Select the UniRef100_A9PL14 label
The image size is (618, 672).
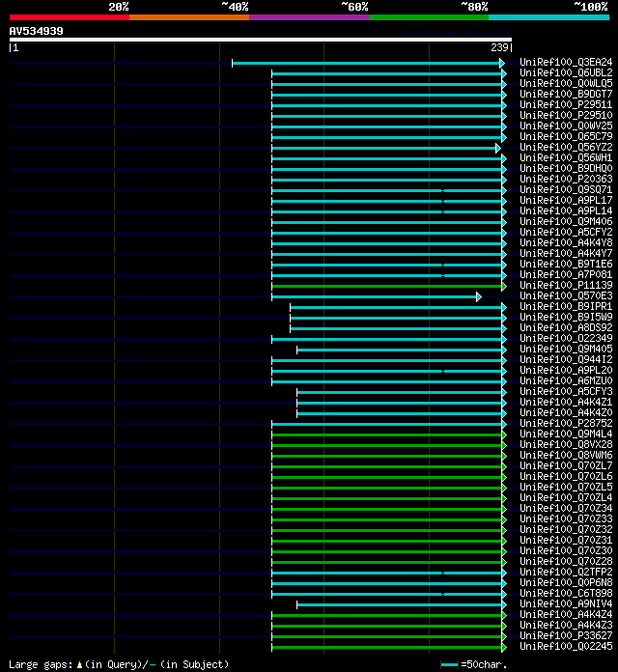point(566,210)
